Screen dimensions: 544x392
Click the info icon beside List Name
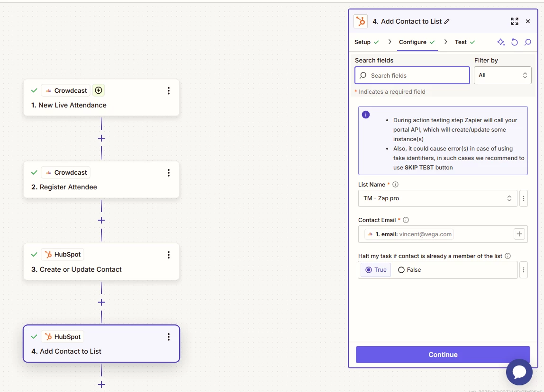395,184
